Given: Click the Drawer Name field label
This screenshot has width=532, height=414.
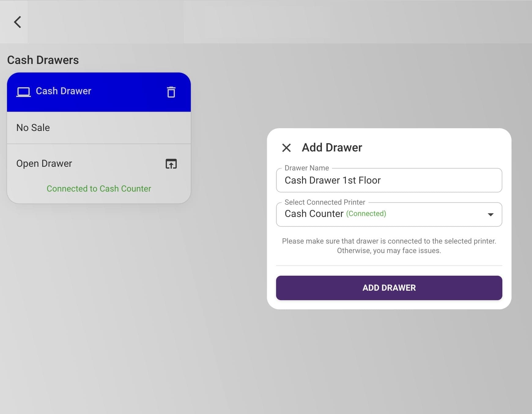Looking at the screenshot, I should click(x=307, y=168).
